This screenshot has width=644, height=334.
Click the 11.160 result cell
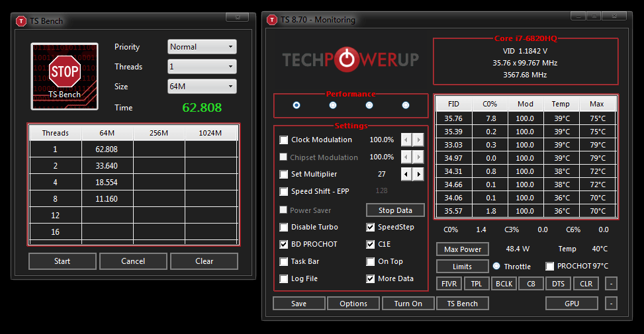tap(107, 199)
